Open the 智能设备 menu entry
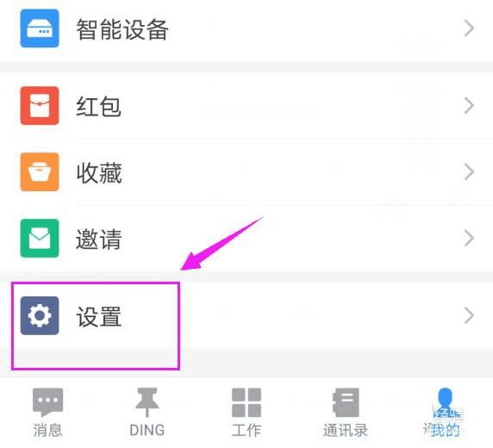Image resolution: width=493 pixels, height=448 pixels. (x=246, y=28)
